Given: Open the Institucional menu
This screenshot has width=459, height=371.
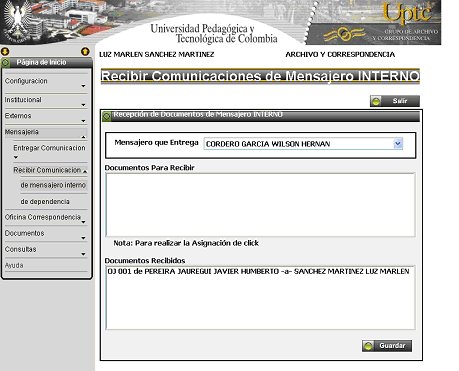Looking at the screenshot, I should click(23, 100).
